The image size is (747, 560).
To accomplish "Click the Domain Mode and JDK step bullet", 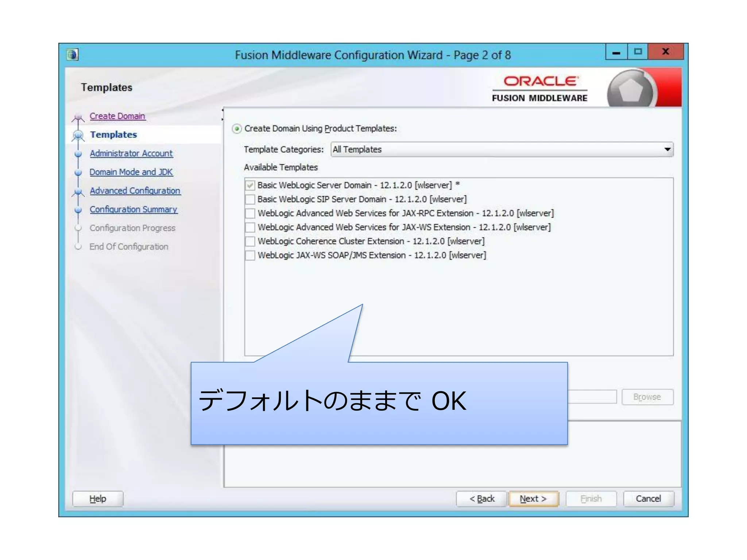I will (x=78, y=172).
